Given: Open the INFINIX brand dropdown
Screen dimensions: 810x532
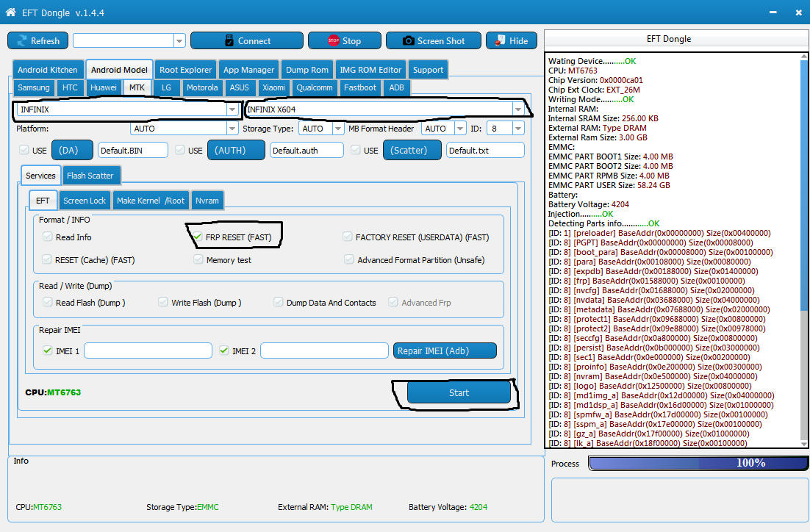Looking at the screenshot, I should coord(232,109).
